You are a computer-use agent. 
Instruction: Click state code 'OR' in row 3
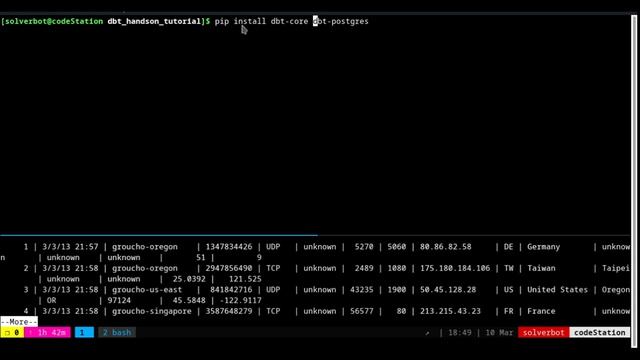pyautogui.click(x=51, y=300)
